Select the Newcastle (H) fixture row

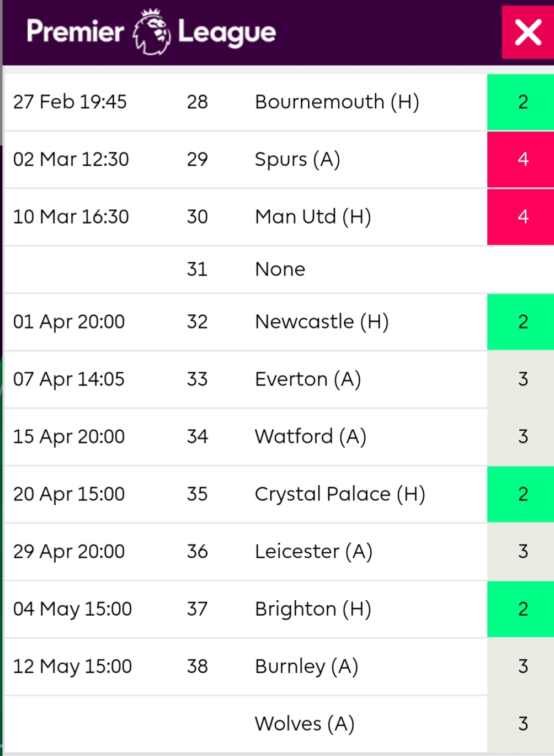point(279,322)
